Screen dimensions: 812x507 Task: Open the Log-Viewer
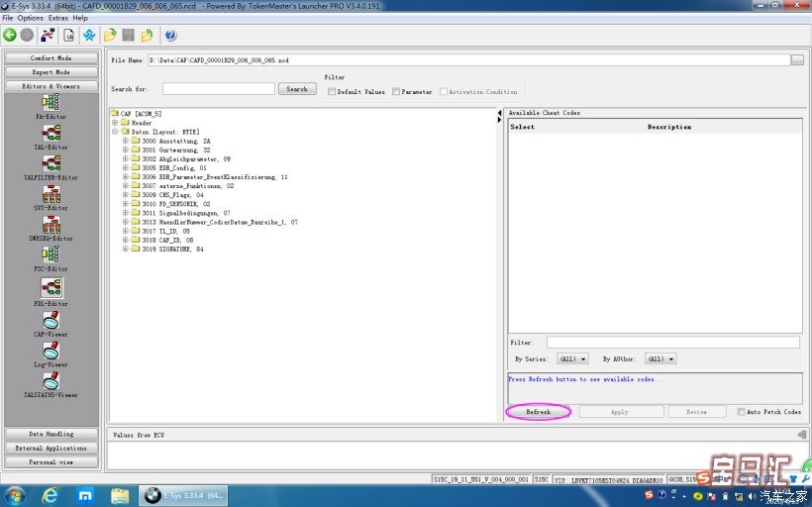(x=51, y=355)
